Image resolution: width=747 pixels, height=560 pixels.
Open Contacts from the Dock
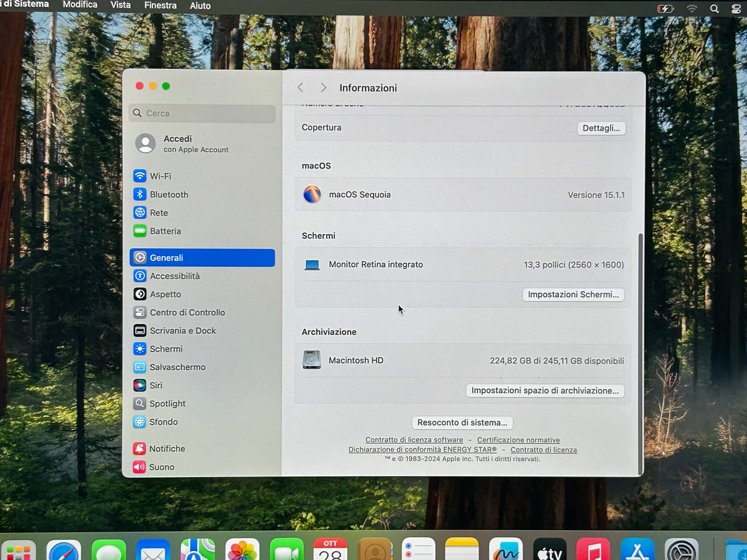375,550
